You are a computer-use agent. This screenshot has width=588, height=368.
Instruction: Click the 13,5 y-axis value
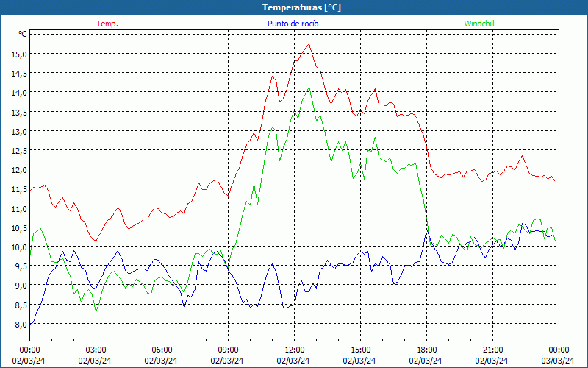(x=19, y=112)
